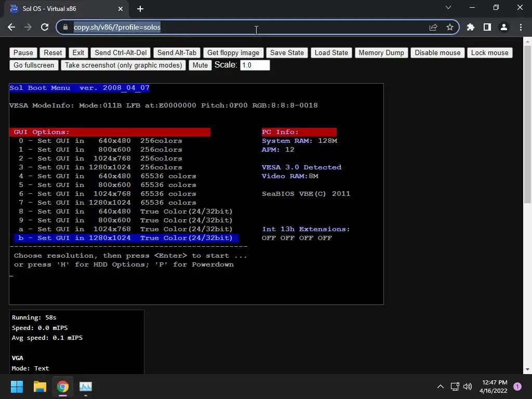
Task: Click the PC Info header
Action: (299, 132)
